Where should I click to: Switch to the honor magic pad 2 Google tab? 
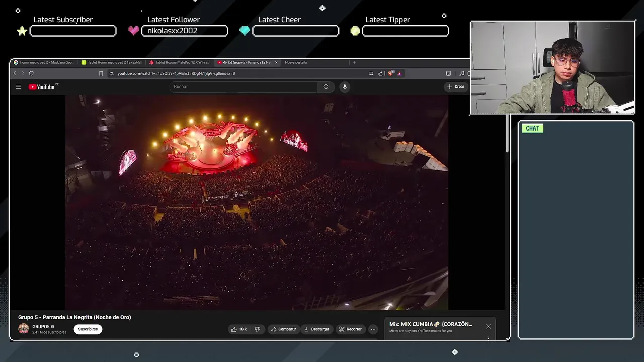(44, 62)
